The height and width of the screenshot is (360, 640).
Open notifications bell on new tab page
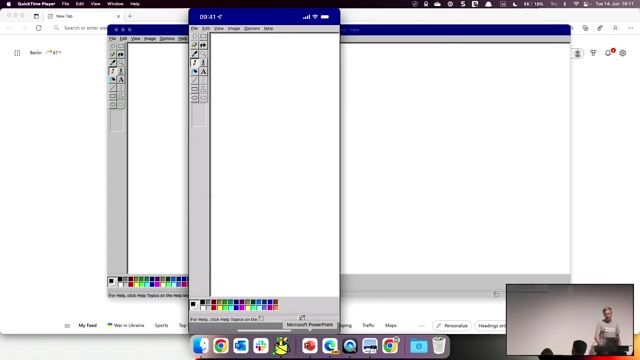tap(609, 53)
